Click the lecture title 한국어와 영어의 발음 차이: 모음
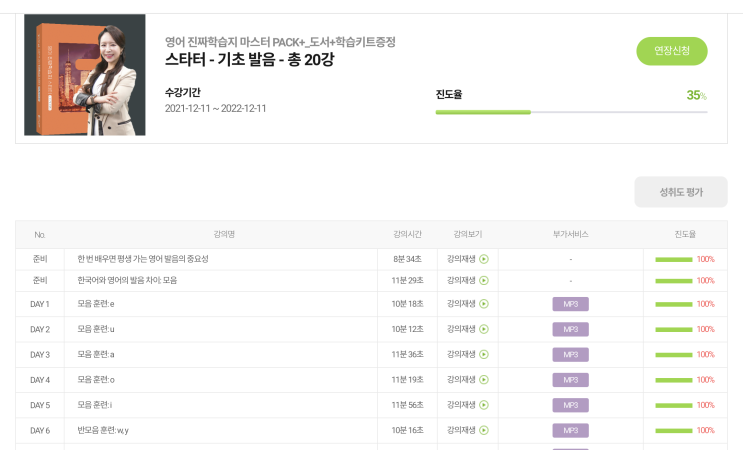 tap(127, 280)
